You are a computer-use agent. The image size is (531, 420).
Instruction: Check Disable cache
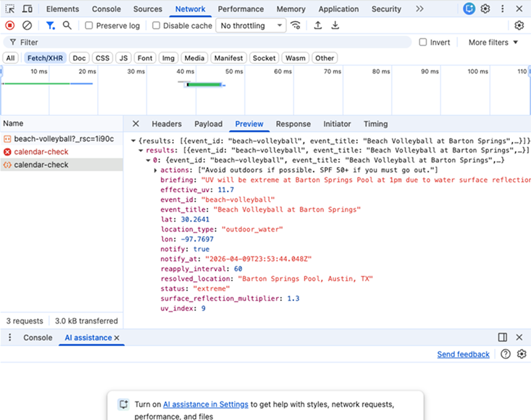pyautogui.click(x=156, y=25)
